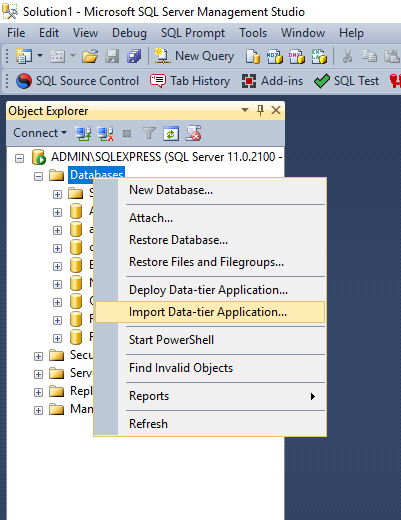401x520 pixels.
Task: Launch SQL Test
Action: [347, 81]
